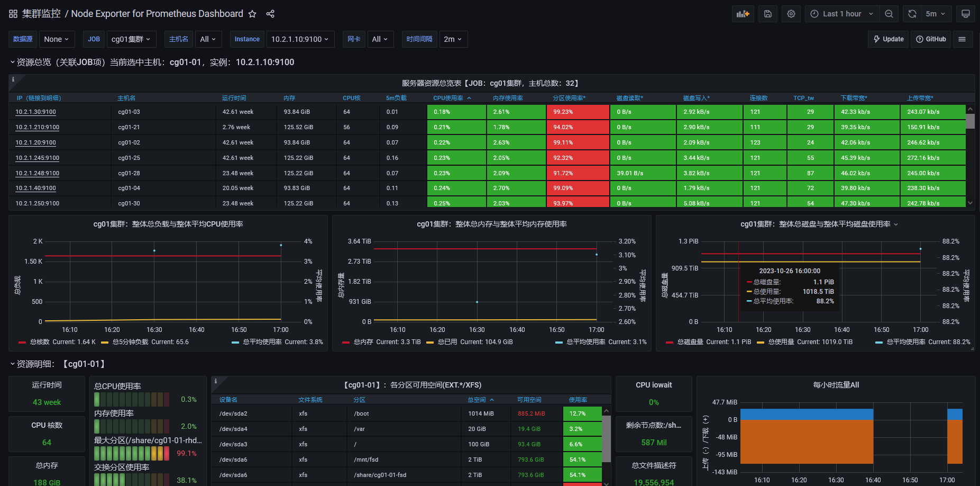
Task: Cycle the TV view mode
Action: point(966,14)
